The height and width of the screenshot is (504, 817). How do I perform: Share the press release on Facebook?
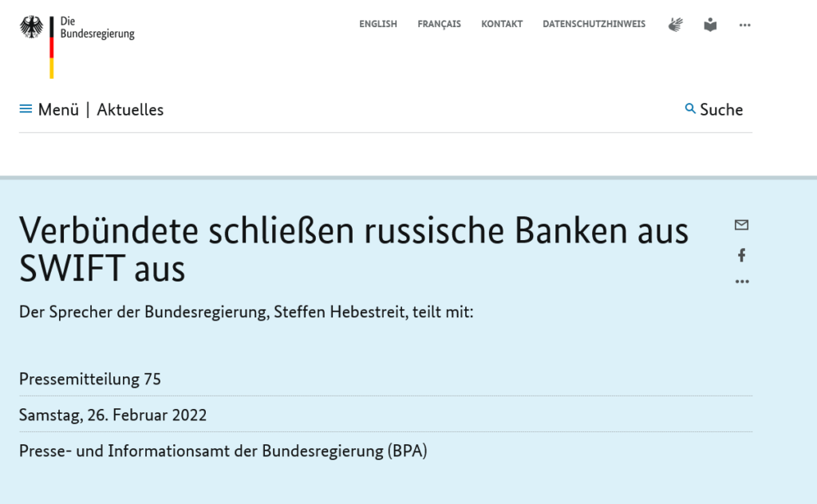coord(741,255)
